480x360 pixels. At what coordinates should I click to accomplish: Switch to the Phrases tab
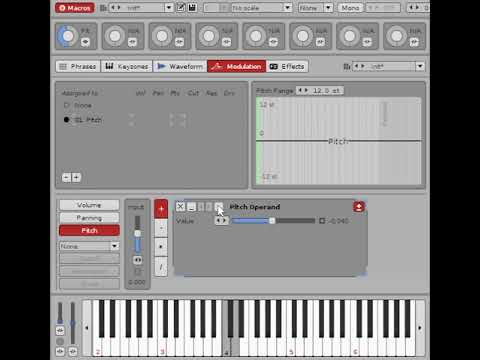click(x=78, y=66)
